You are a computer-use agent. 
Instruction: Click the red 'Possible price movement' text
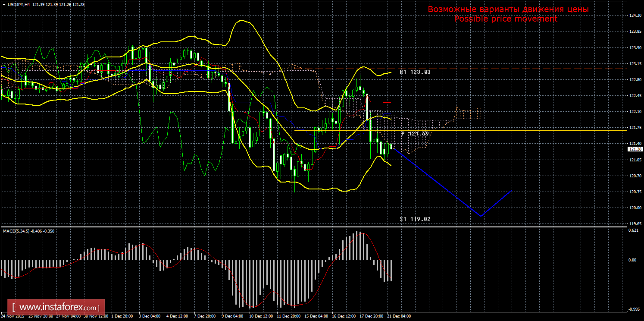506,19
